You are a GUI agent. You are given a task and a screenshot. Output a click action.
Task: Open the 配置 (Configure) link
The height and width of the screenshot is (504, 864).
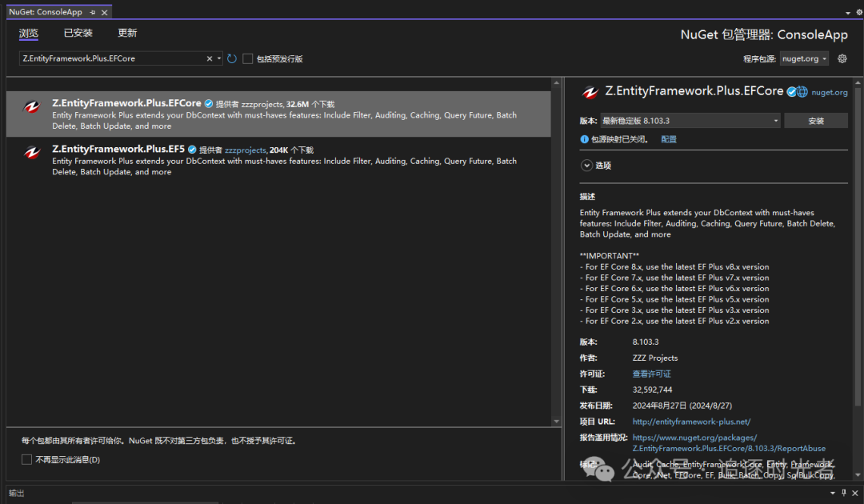(669, 139)
